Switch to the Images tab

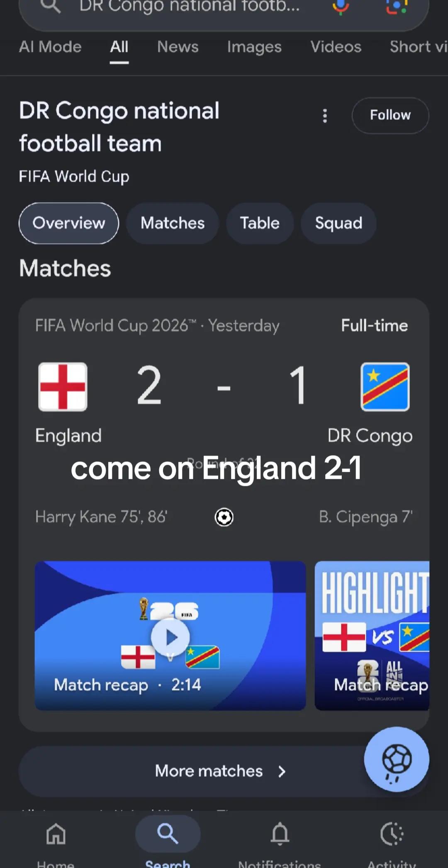(x=254, y=47)
